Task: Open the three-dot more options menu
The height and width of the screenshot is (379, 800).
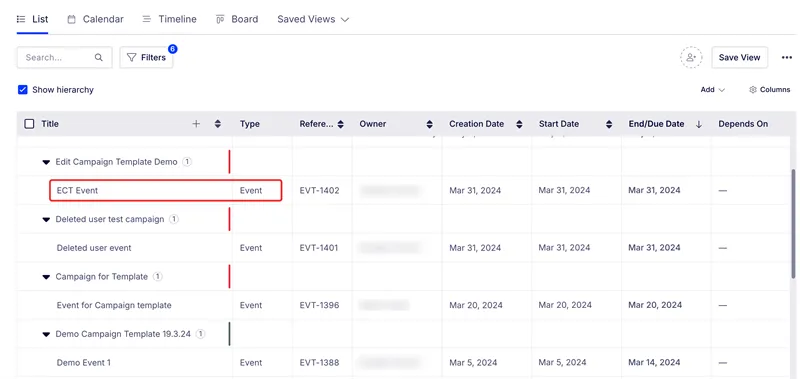Action: click(787, 58)
